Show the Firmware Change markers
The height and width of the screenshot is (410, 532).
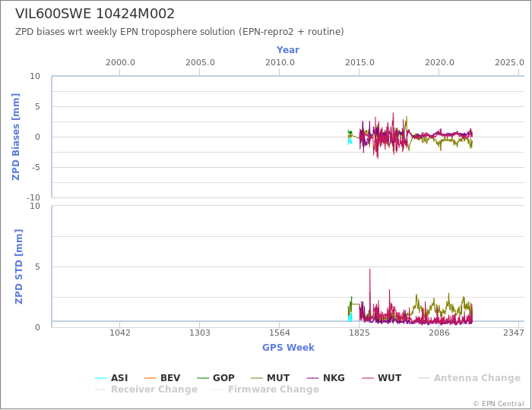click(x=265, y=389)
